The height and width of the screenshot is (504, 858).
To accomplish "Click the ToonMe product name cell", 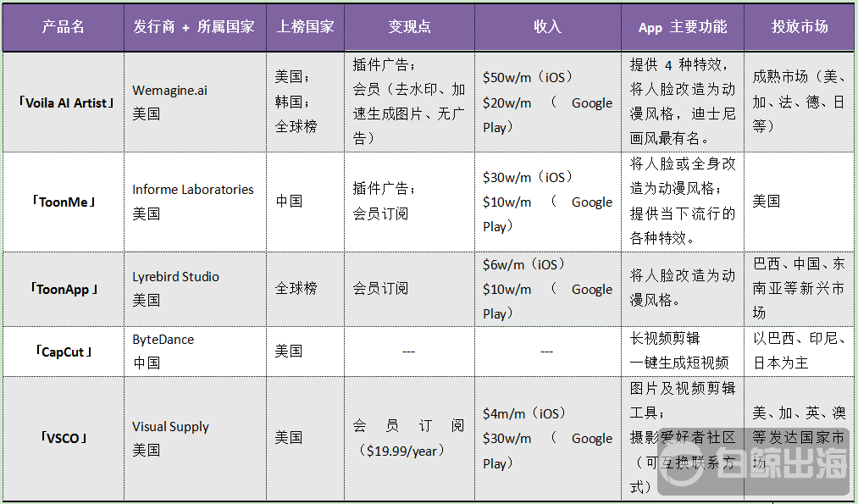I will pos(64,202).
